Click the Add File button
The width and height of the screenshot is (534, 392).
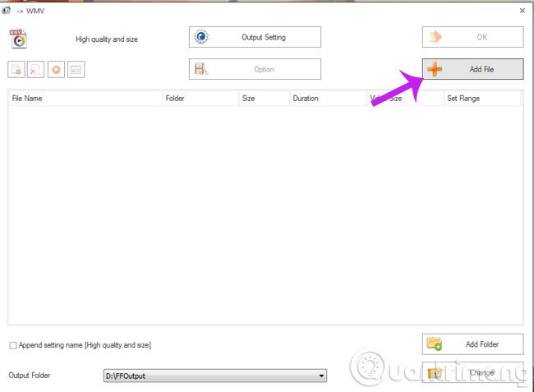click(472, 69)
